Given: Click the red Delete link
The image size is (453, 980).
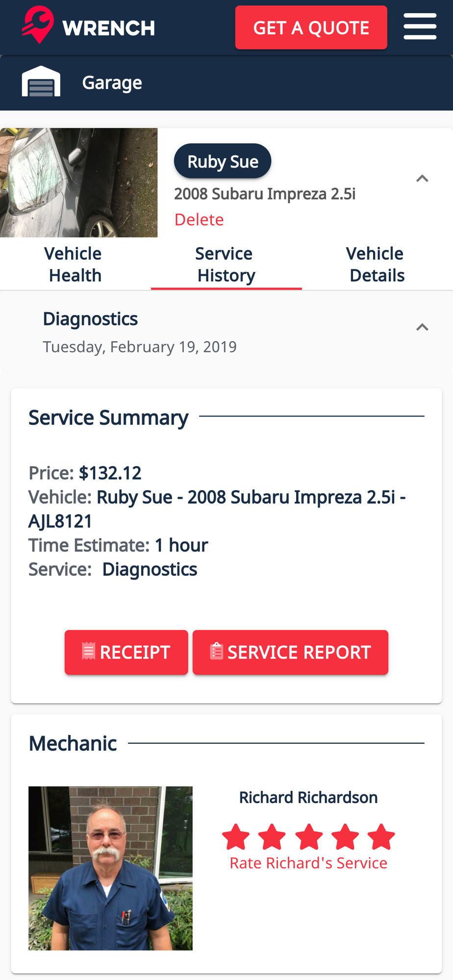Looking at the screenshot, I should click(x=199, y=220).
